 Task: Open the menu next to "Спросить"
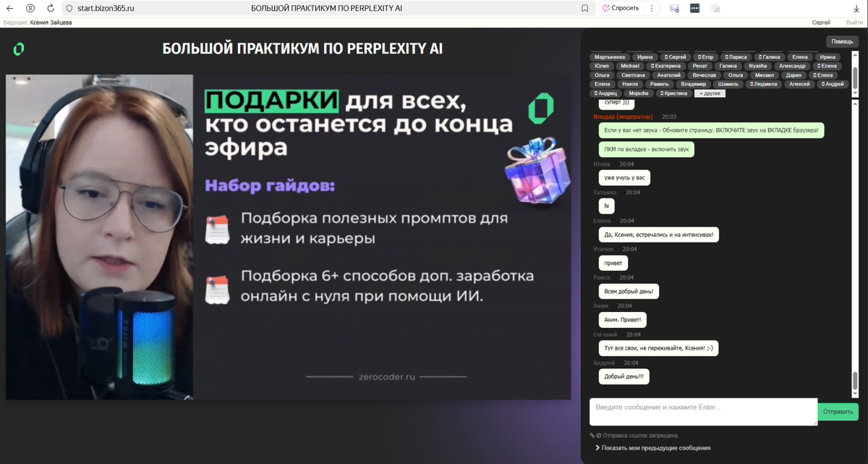[x=650, y=9]
